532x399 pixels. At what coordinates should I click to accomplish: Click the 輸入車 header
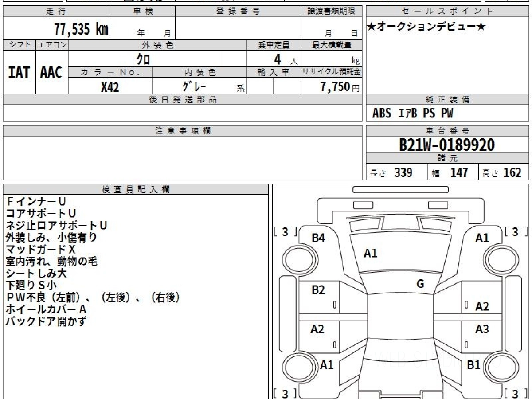pos(274,72)
